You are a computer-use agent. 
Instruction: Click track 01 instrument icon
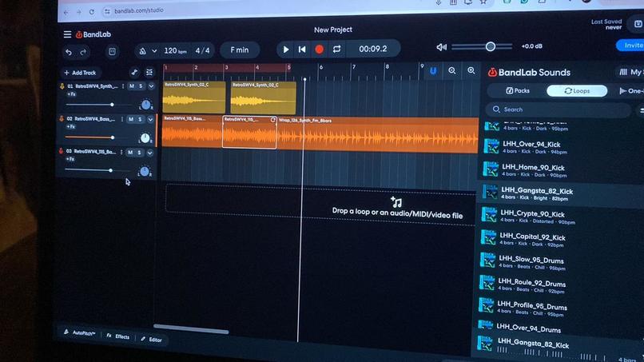click(62, 86)
